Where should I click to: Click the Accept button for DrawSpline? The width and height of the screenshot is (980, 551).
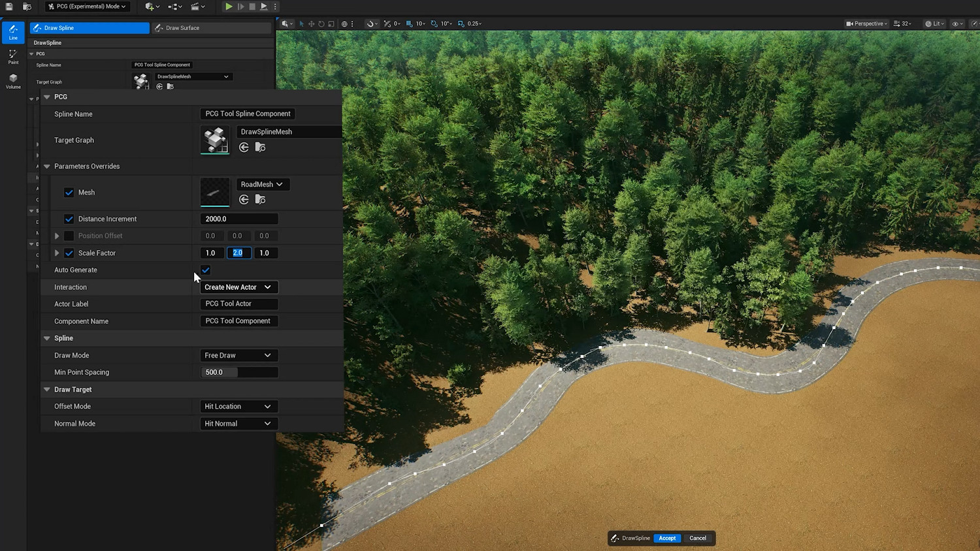(667, 538)
